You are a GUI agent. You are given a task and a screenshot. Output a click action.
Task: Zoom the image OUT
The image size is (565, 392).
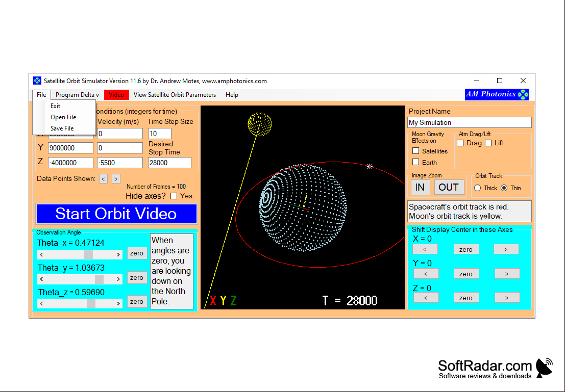tap(449, 187)
